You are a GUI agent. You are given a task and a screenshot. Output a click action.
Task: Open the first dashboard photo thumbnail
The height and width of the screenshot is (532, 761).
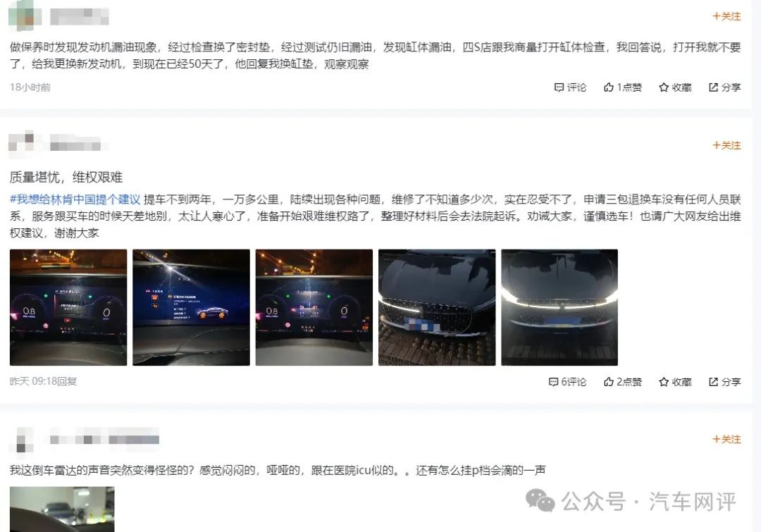point(68,307)
